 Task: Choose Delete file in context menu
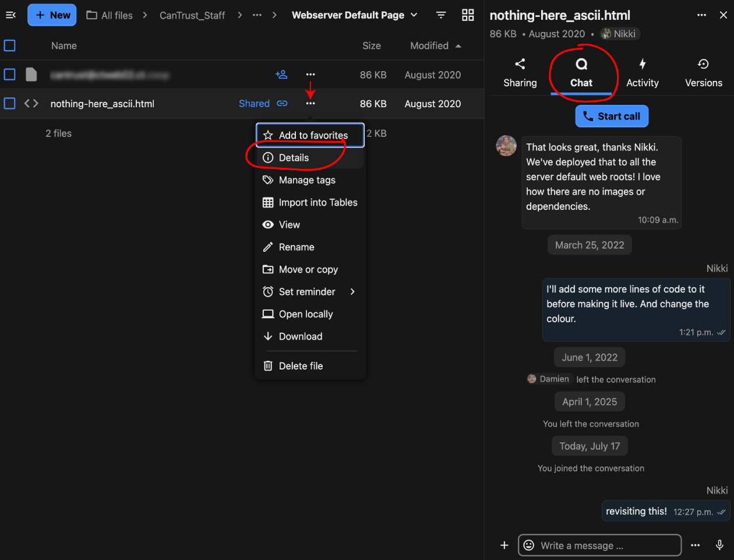pos(310,366)
